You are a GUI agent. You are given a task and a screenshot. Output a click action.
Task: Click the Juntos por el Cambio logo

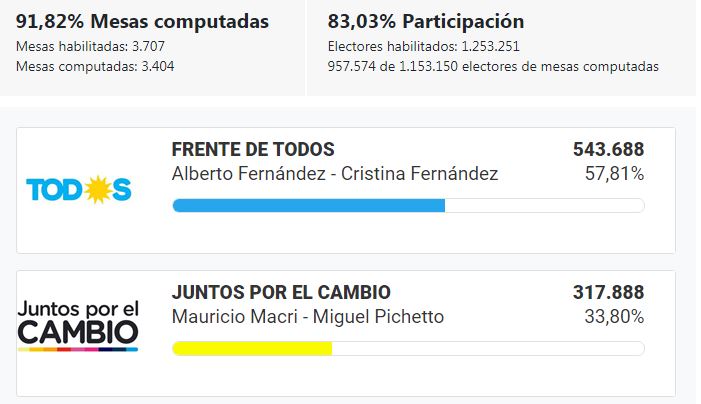pyautogui.click(x=78, y=326)
